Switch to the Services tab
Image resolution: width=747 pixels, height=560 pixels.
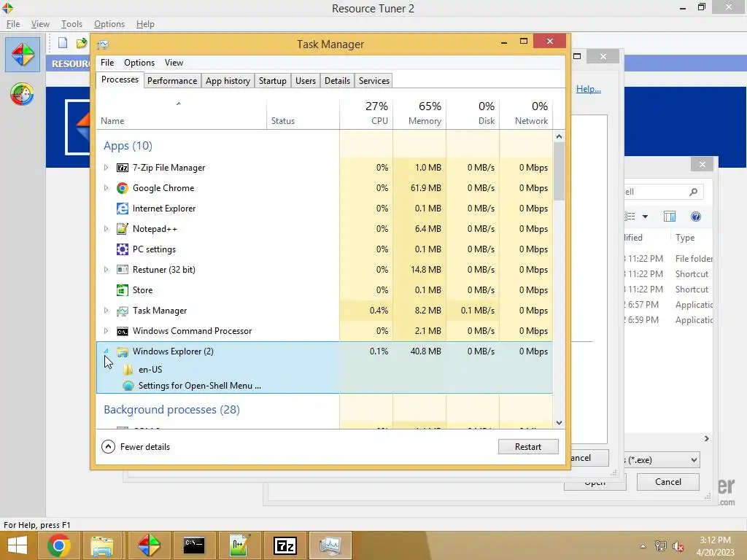click(374, 81)
